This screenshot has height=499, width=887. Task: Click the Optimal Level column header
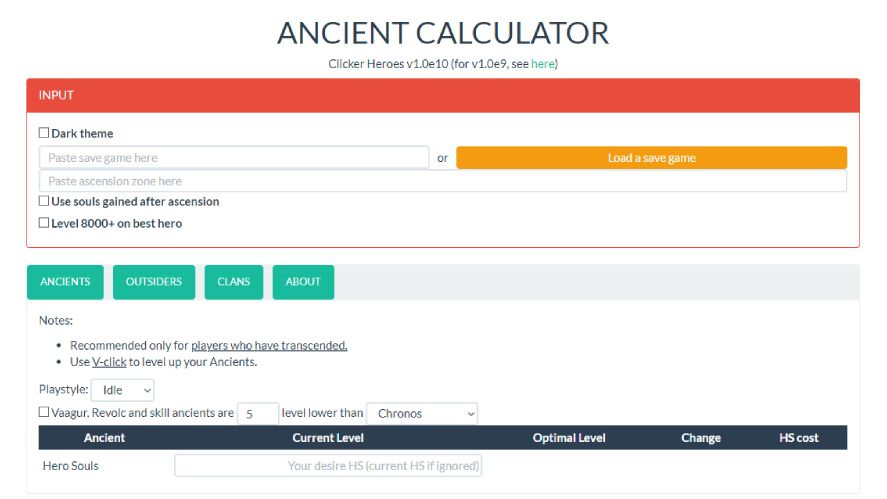569,438
